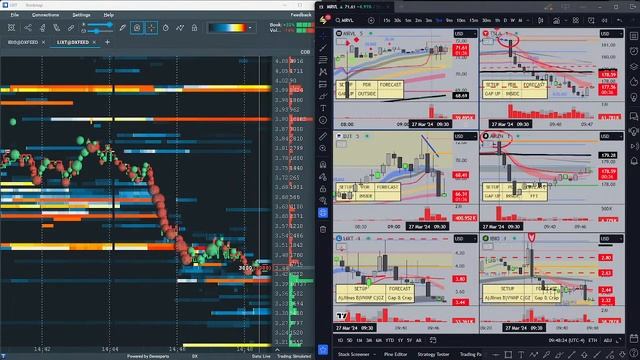
Task: Click the line chart indicator icon in Bookmap
Action: [180, 28]
